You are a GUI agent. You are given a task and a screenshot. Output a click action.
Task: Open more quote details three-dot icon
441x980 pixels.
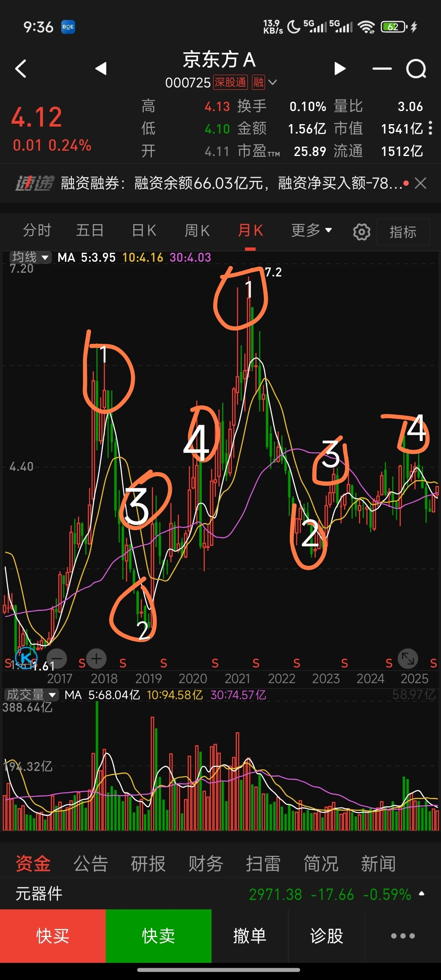[430, 128]
